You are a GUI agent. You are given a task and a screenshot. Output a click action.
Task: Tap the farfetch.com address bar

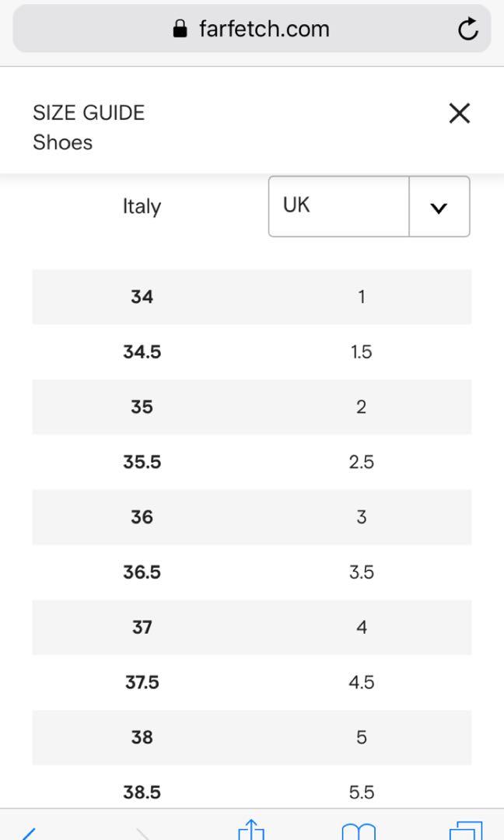pos(252,29)
